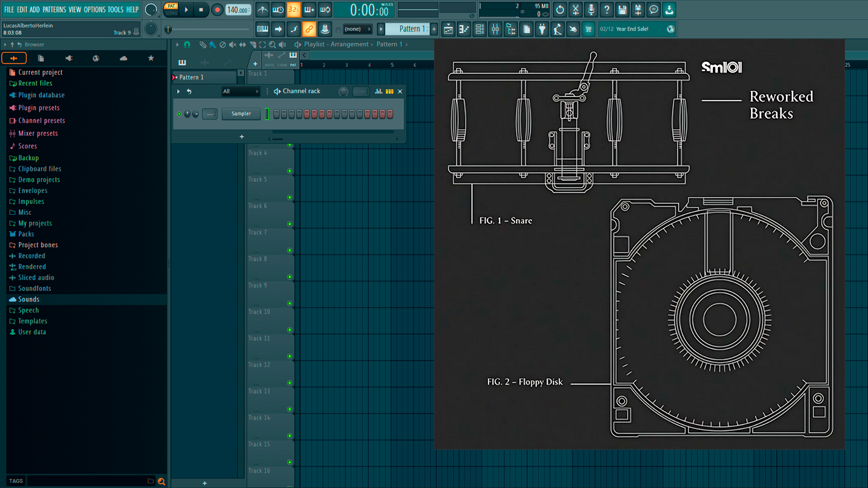Click the question mark help icon
This screenshot has height=488, width=868.
(x=607, y=10)
